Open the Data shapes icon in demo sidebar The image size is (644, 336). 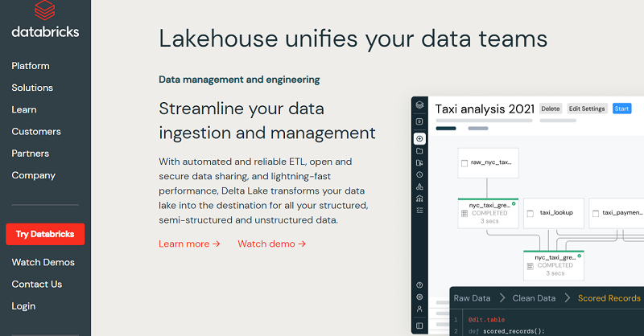pyautogui.click(x=419, y=186)
